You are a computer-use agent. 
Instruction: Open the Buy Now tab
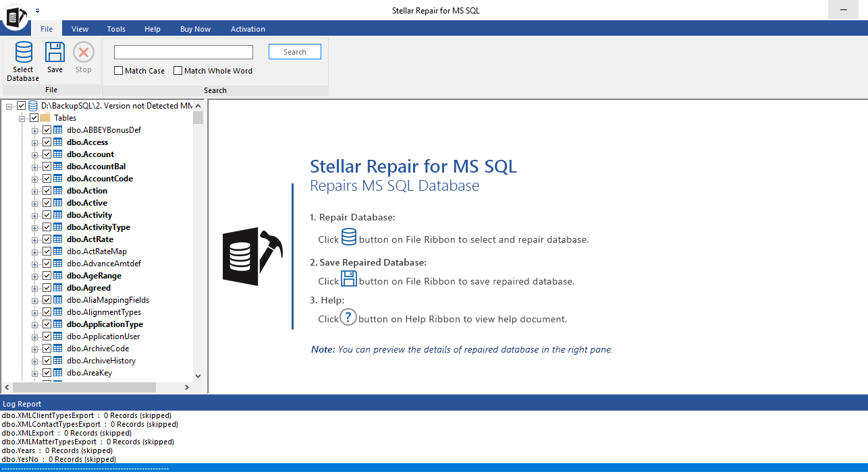coord(195,29)
